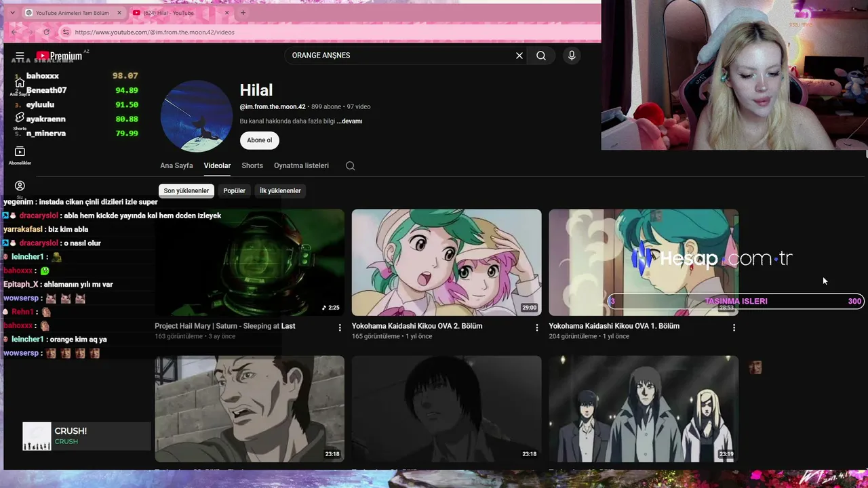The image size is (868, 488).
Task: Open Yokohama Kaidashi Kikou OVA 1. Bölüm title
Action: (614, 326)
